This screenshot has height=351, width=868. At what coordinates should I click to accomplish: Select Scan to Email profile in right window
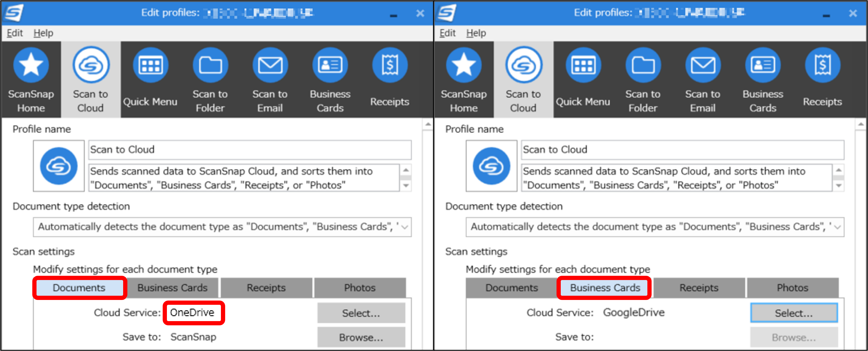pos(703,80)
